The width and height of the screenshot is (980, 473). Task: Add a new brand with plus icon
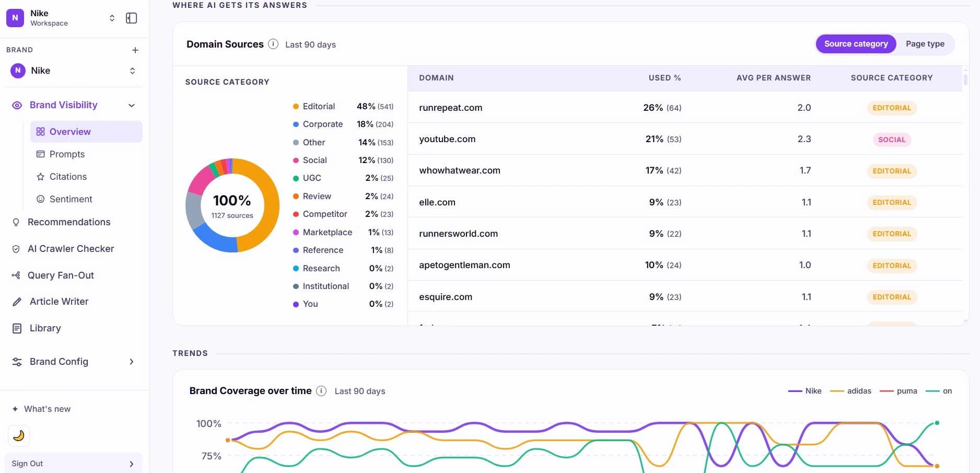click(x=135, y=50)
